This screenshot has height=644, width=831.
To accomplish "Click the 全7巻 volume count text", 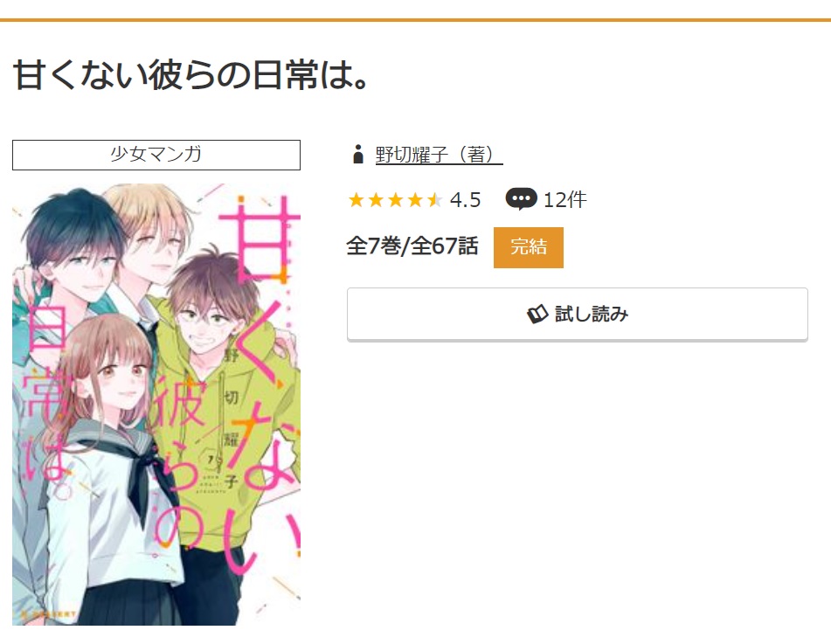I will (x=374, y=246).
